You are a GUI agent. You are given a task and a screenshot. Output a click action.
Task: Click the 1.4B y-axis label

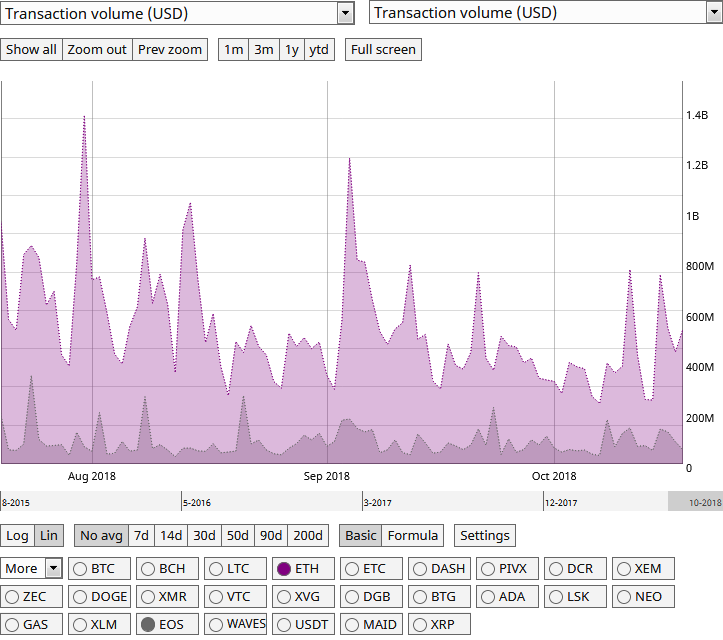point(697,115)
